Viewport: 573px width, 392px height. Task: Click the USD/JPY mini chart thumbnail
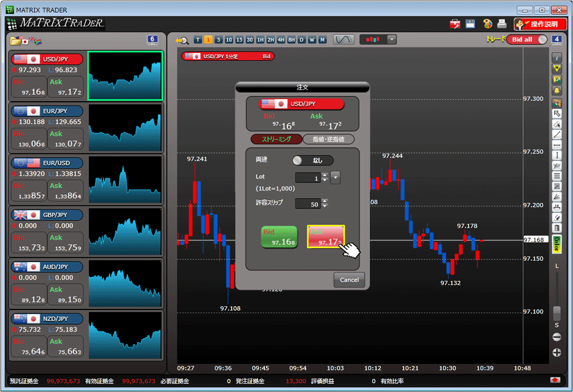tap(125, 75)
